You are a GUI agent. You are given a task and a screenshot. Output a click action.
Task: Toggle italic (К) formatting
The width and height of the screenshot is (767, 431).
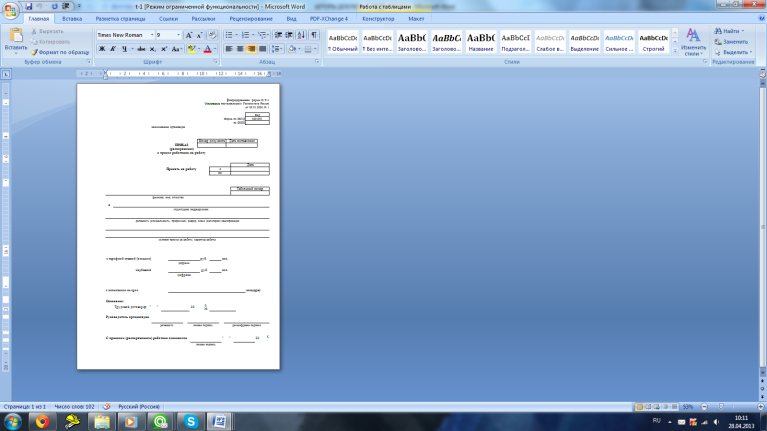click(x=113, y=49)
